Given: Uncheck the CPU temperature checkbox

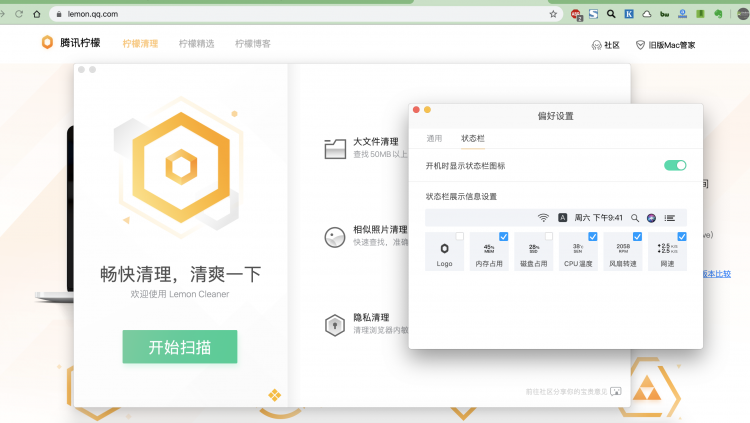Looking at the screenshot, I should (x=593, y=236).
